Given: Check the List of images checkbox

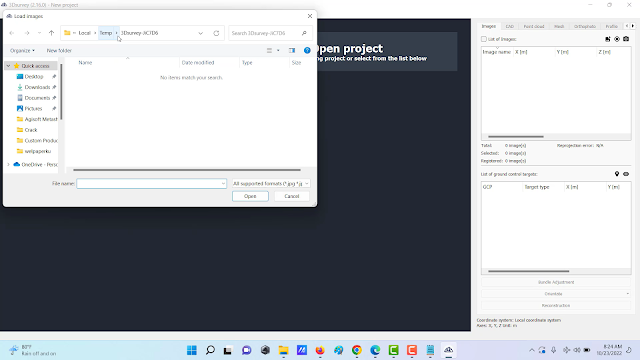Looking at the screenshot, I should 484,39.
